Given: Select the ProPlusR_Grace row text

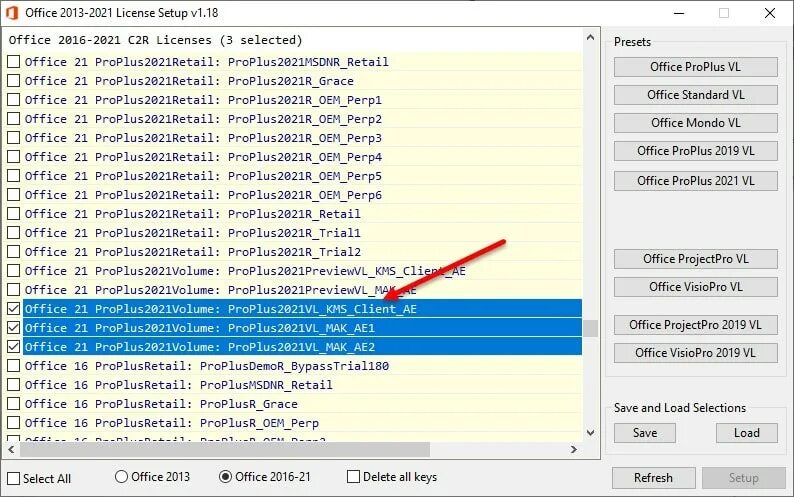Looking at the screenshot, I should pos(162,404).
